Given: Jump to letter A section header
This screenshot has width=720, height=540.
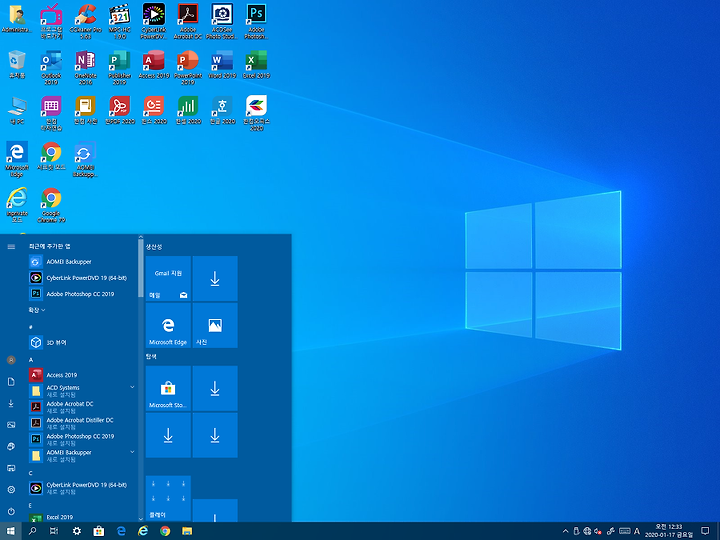Looking at the screenshot, I should point(31,360).
